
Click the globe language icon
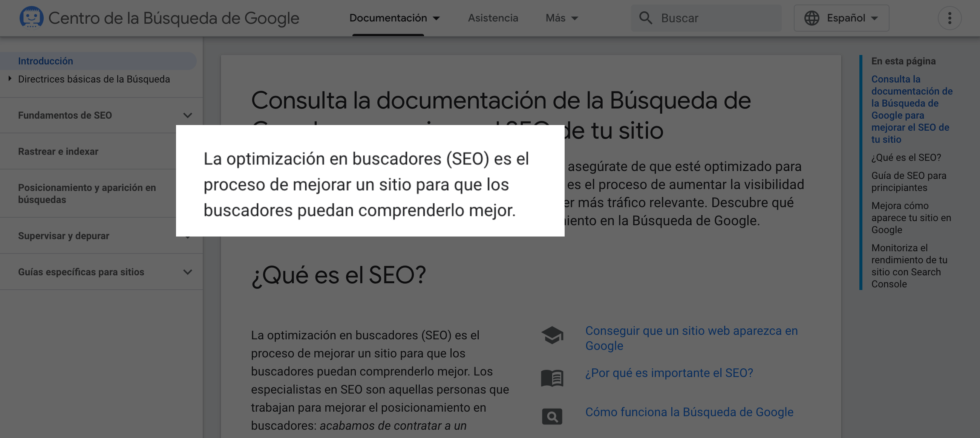pyautogui.click(x=812, y=18)
